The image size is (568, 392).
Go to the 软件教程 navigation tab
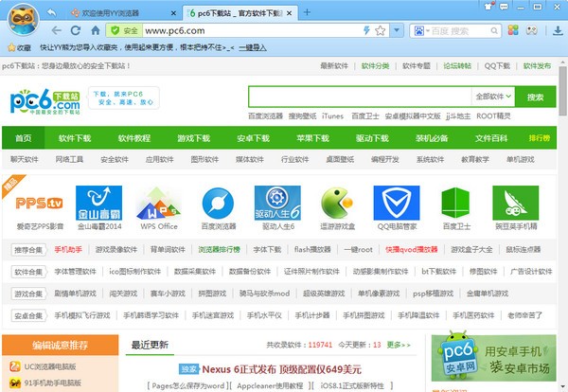point(133,138)
